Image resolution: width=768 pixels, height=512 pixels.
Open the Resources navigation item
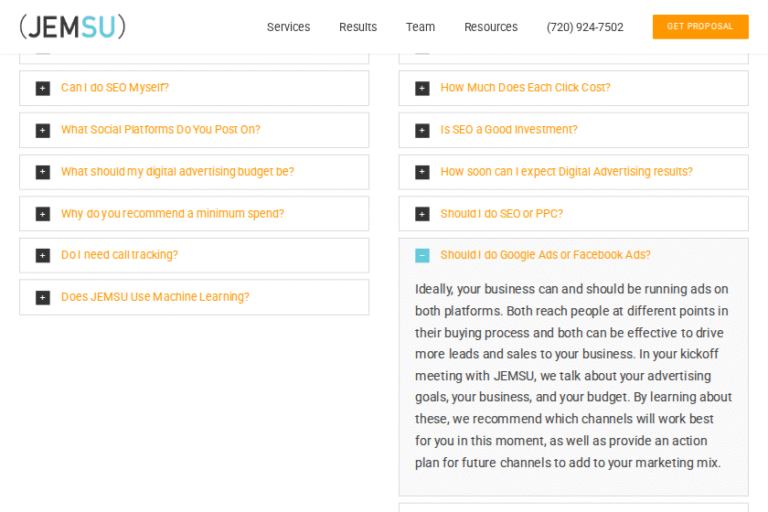pos(491,27)
